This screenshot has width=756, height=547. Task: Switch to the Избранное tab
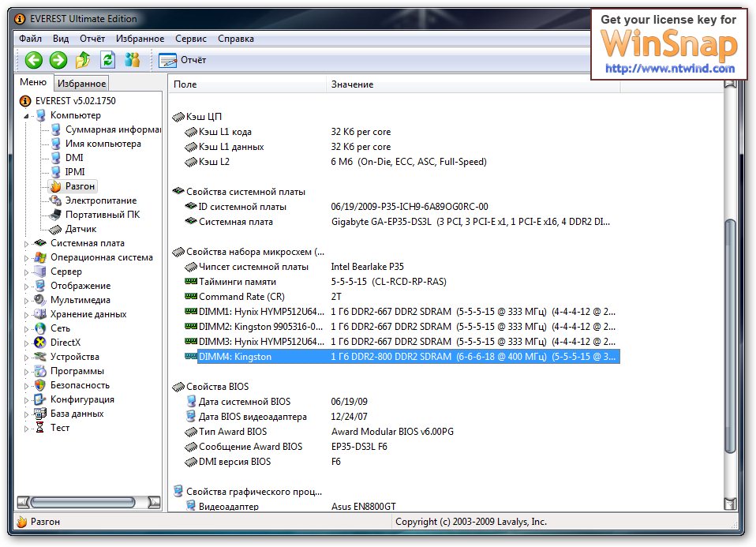[x=81, y=84]
